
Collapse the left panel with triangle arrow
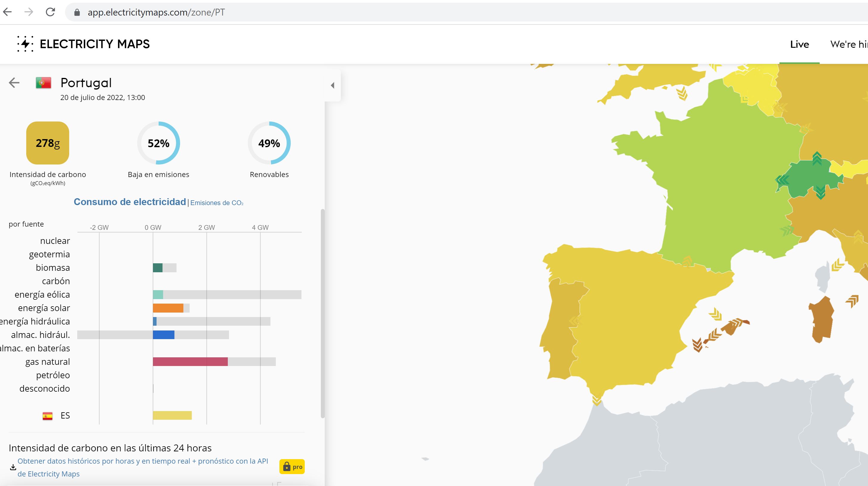[332, 85]
